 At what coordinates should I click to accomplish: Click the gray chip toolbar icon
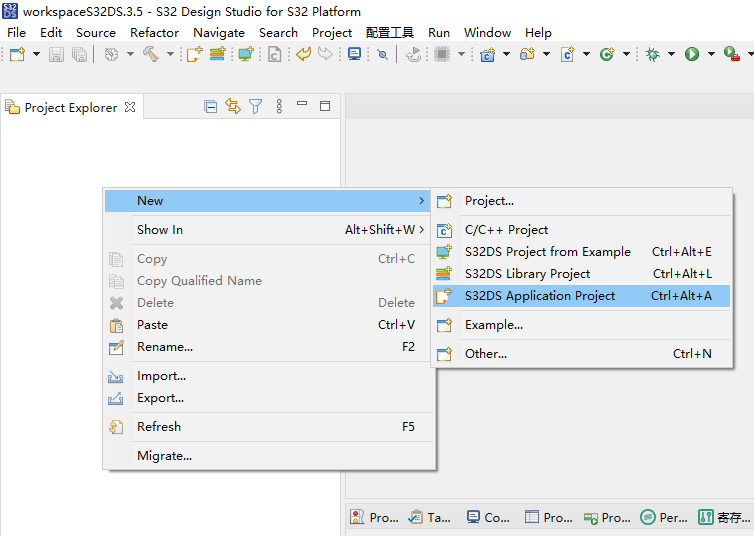[441, 54]
